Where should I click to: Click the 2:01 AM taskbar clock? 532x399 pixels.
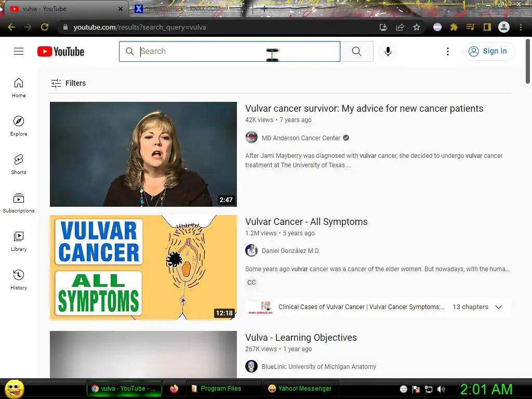486,389
